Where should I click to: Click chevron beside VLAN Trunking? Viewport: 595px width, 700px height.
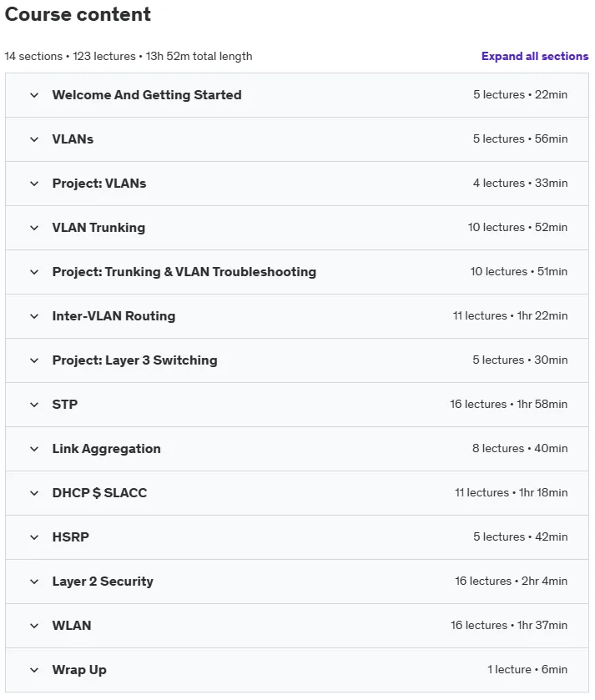point(34,228)
